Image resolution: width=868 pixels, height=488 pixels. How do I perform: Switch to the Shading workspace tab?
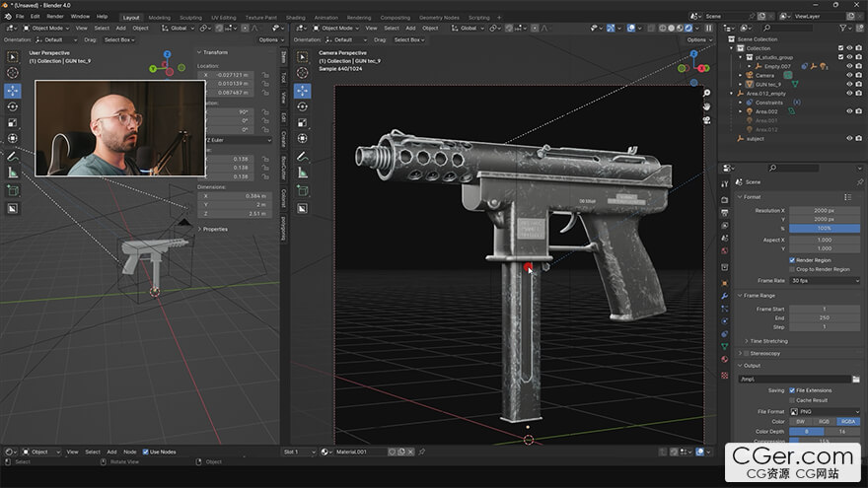click(x=295, y=18)
